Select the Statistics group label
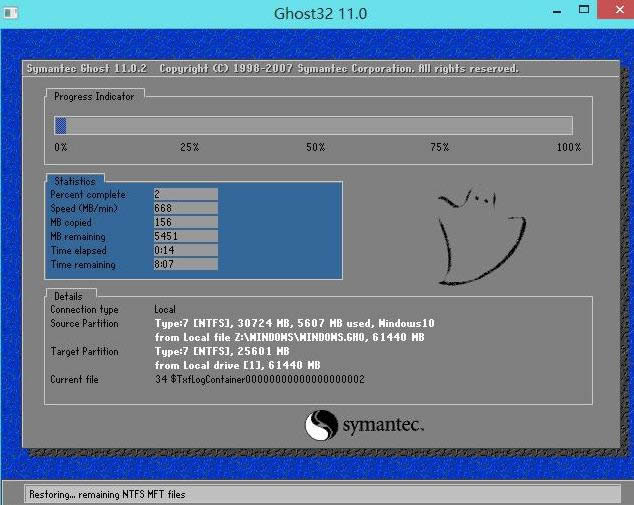The width and height of the screenshot is (634, 505). [x=75, y=181]
